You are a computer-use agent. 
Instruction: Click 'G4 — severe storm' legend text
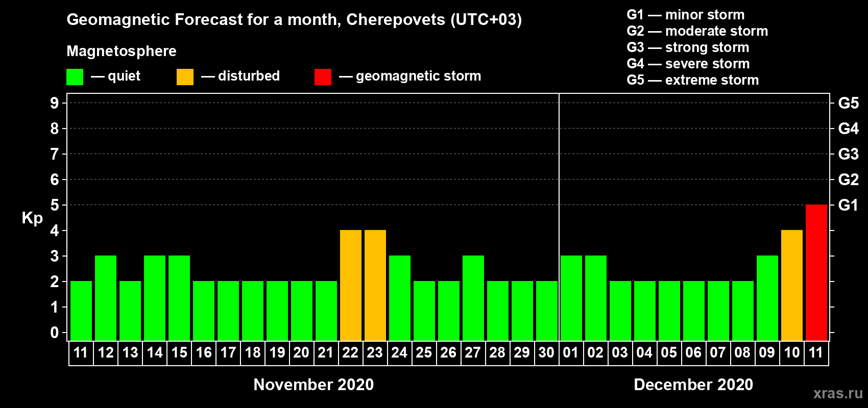(688, 64)
